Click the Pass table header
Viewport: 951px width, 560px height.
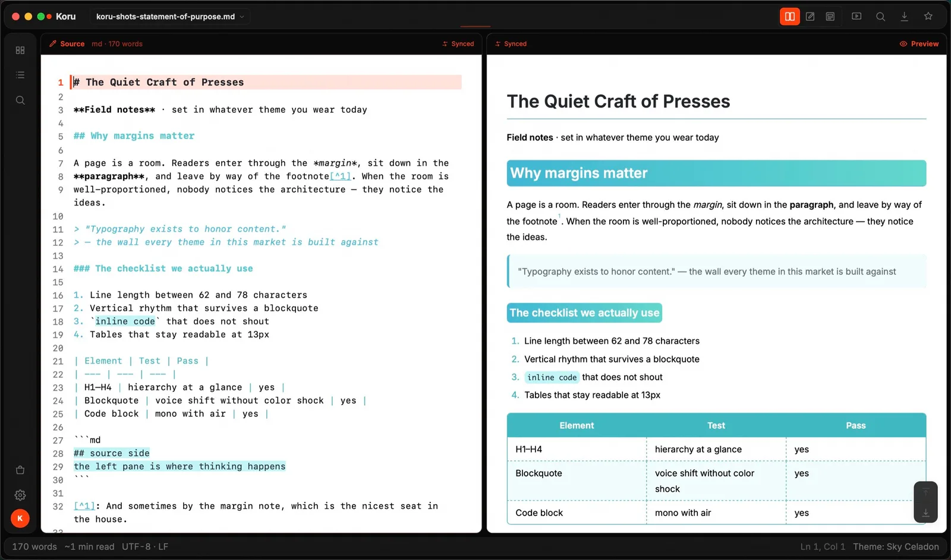(856, 426)
